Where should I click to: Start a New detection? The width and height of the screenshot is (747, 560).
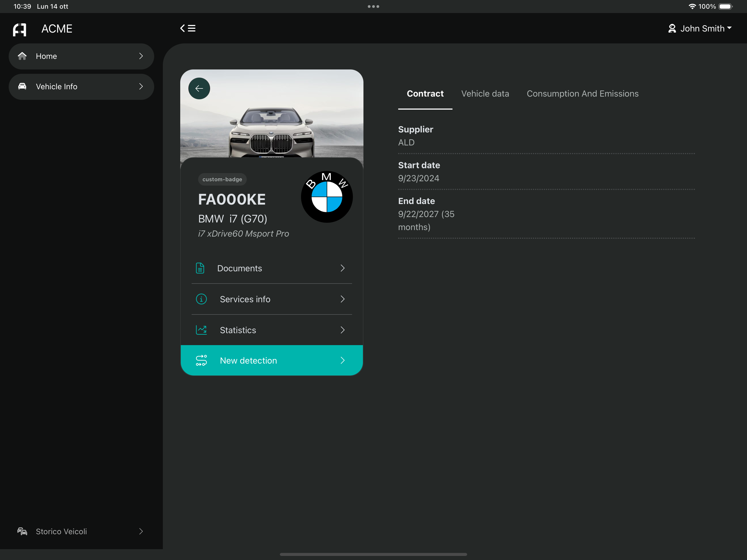pos(272,360)
